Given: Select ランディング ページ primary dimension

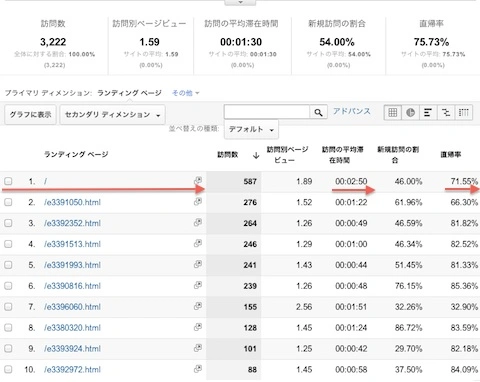Looking at the screenshot, I should 129,93.
